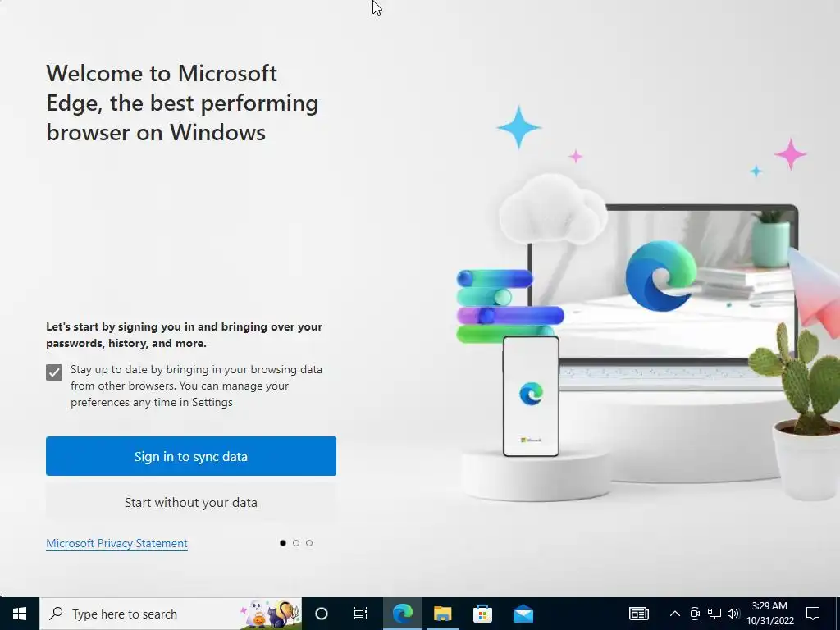Focus the Type here to search box
Image resolution: width=840 pixels, height=630 pixels.
tap(171, 614)
